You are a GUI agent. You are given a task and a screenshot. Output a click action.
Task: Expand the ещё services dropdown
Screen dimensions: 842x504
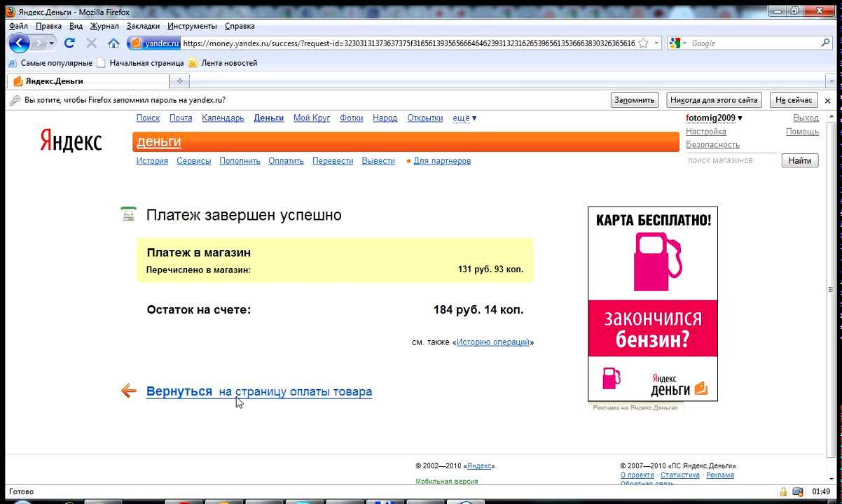(x=464, y=118)
